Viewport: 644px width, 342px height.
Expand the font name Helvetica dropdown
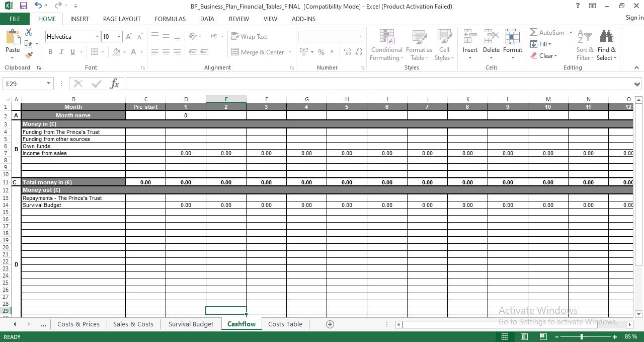point(97,37)
